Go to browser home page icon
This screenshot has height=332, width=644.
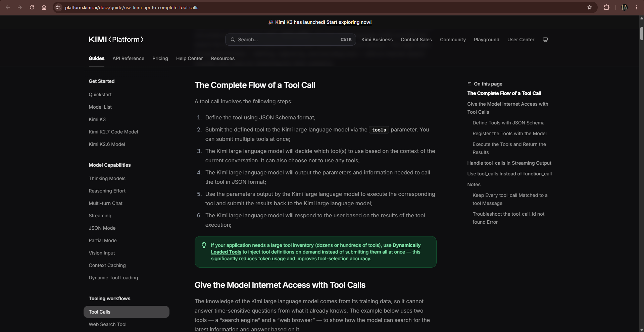click(x=44, y=7)
